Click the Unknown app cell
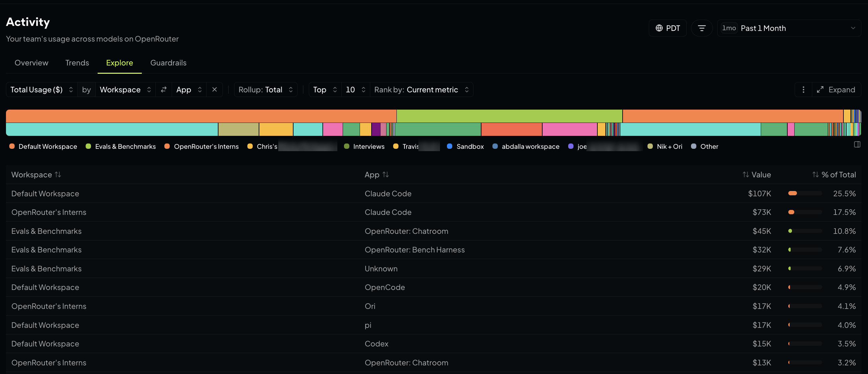 tap(381, 268)
